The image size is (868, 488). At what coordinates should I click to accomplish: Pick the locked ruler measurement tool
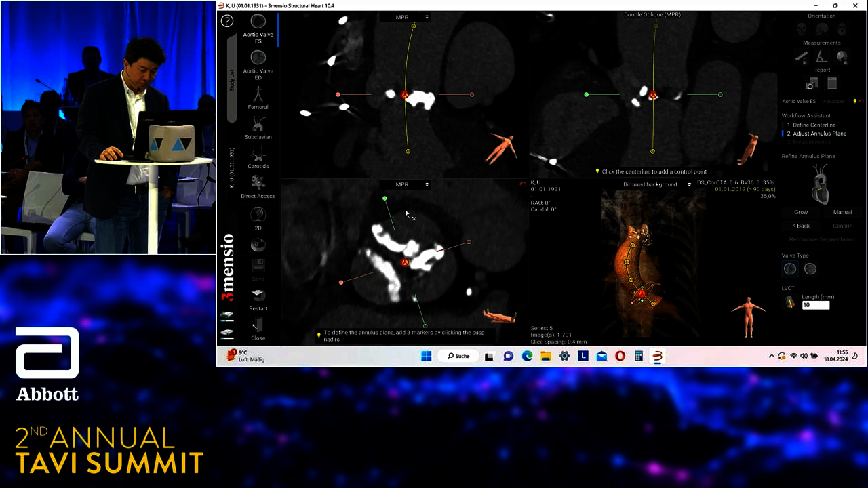tap(802, 58)
